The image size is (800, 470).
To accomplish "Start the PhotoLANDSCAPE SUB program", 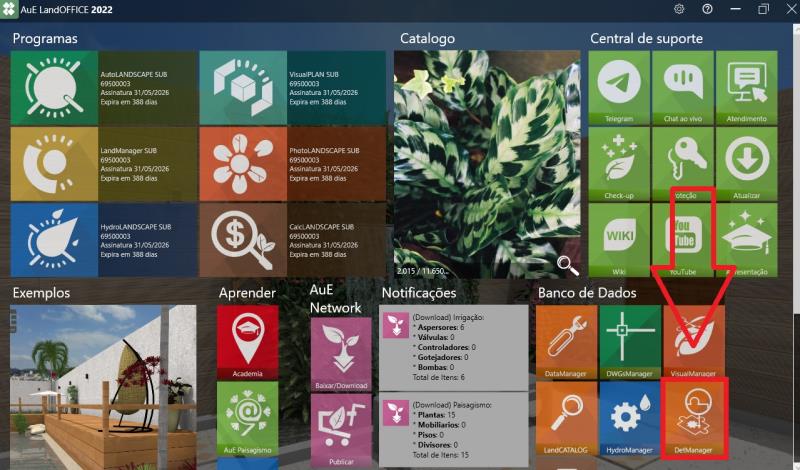I will pos(292,164).
